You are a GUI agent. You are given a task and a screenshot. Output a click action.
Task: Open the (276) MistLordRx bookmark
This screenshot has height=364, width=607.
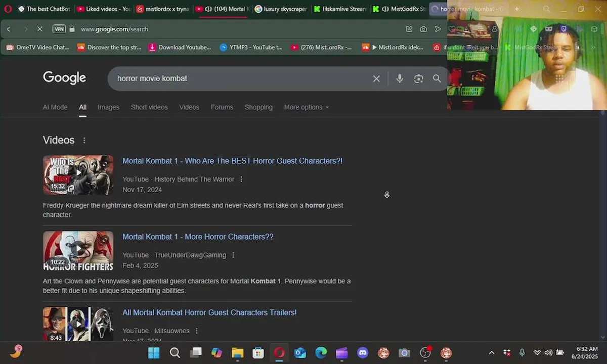click(322, 47)
